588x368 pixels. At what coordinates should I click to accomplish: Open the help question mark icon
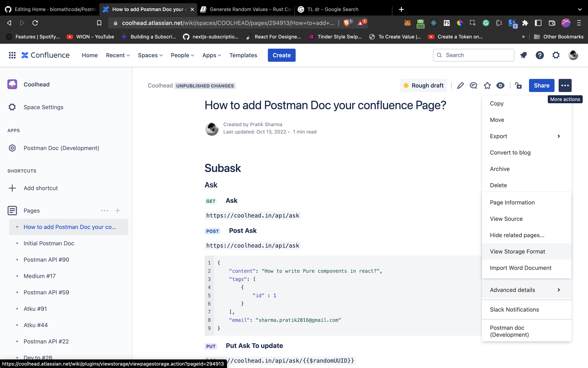(x=540, y=55)
